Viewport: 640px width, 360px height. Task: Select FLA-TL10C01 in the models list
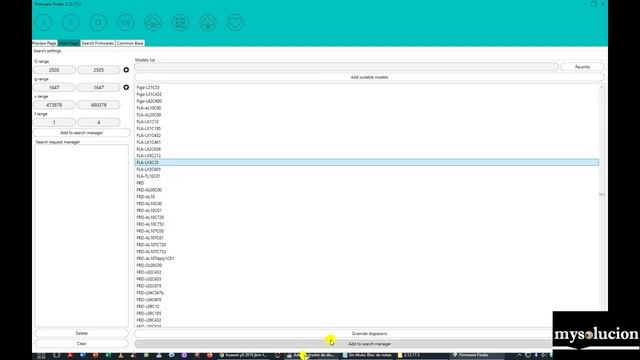(149, 176)
